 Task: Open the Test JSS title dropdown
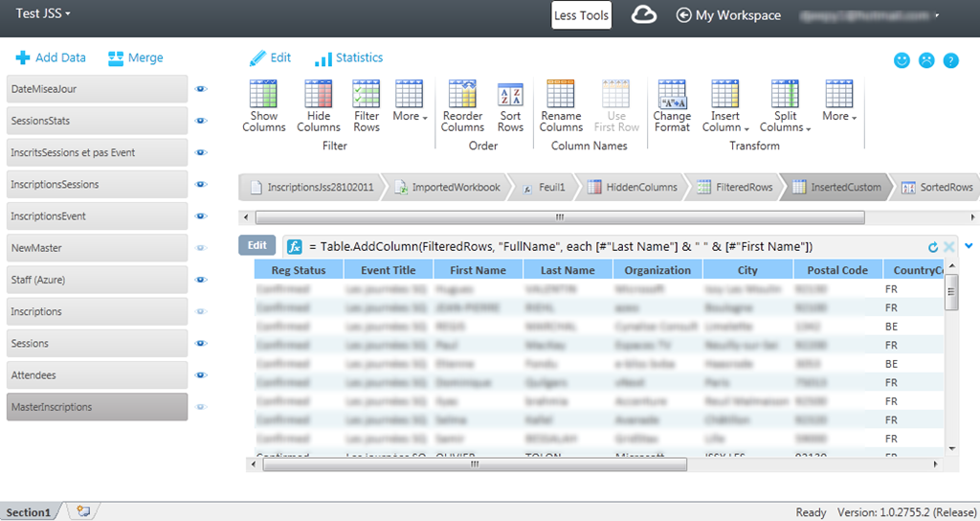pyautogui.click(x=43, y=14)
